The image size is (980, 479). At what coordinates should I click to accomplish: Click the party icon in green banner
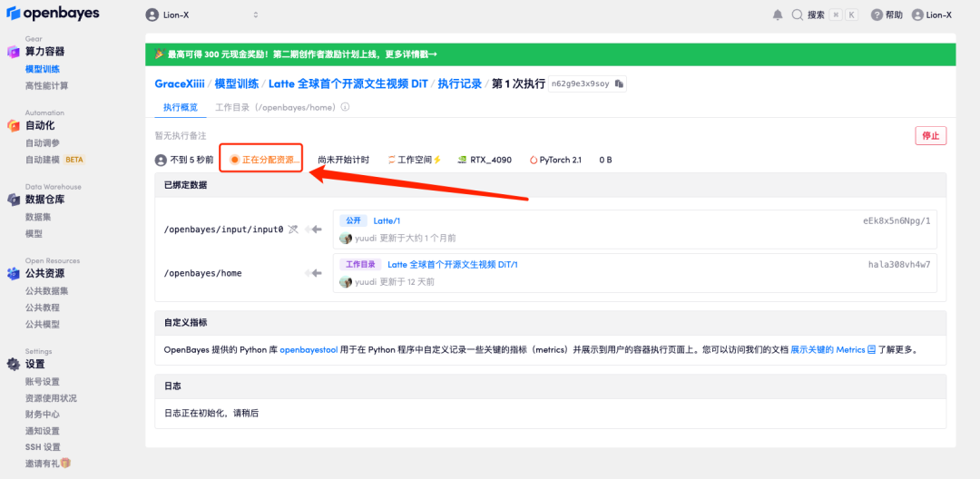point(159,54)
